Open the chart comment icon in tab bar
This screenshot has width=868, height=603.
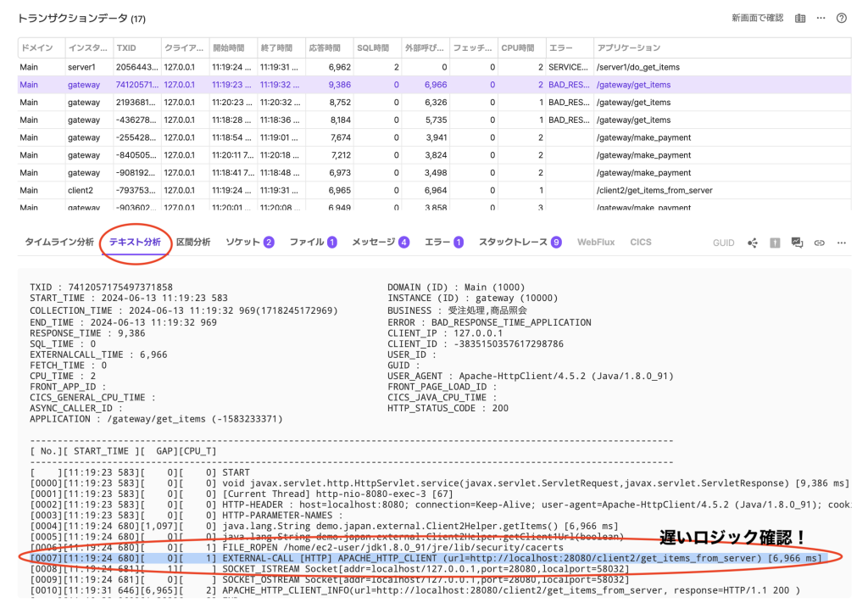pyautogui.click(x=797, y=243)
